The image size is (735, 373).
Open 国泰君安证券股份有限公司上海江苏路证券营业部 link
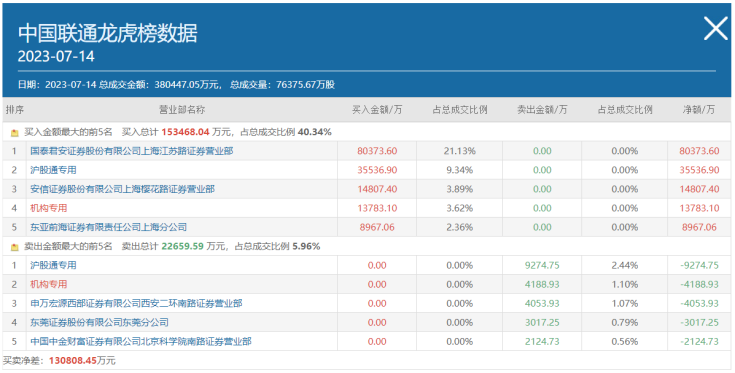pyautogui.click(x=132, y=151)
